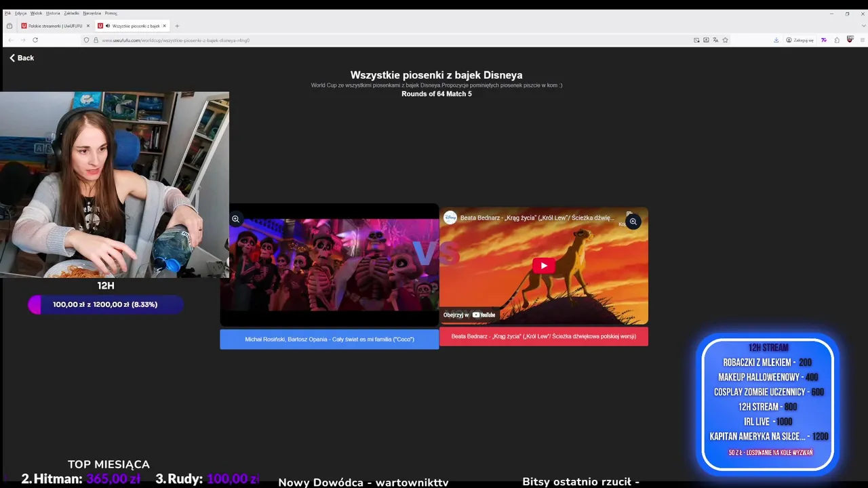Image resolution: width=868 pixels, height=488 pixels.
Task: Click the Wszystkie piosenki z bajek Disneya heading
Action: point(436,75)
